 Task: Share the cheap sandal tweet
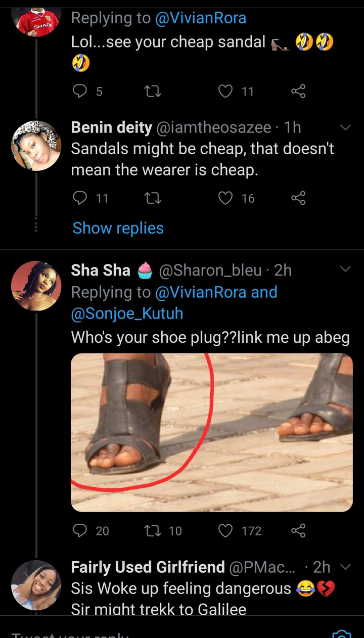pos(298,91)
